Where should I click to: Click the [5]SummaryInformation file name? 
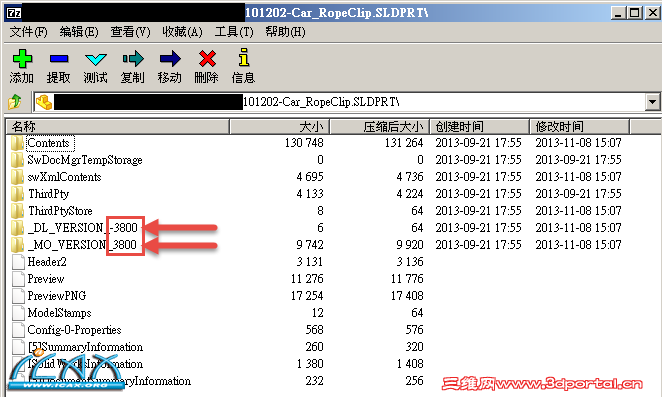(85, 347)
